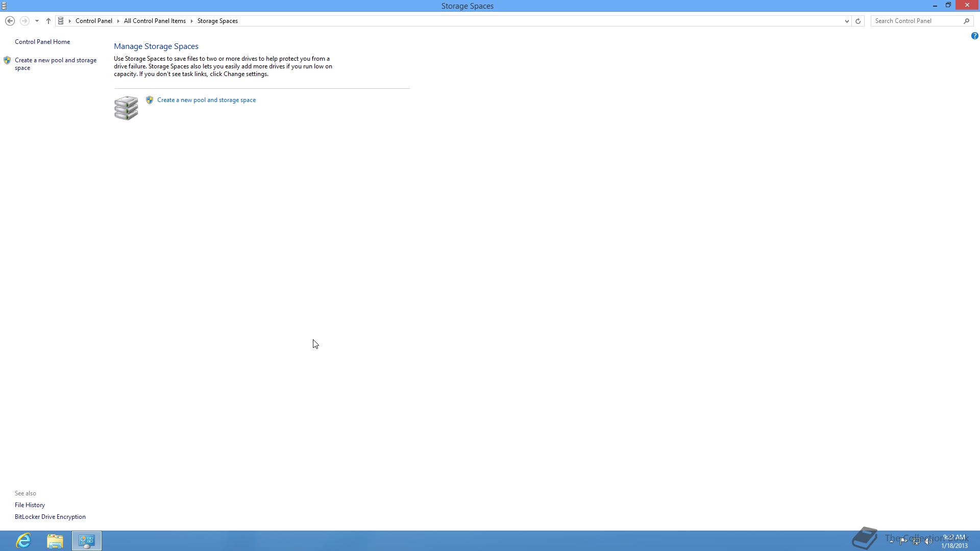Open the recent locations dropdown arrow

point(37,21)
